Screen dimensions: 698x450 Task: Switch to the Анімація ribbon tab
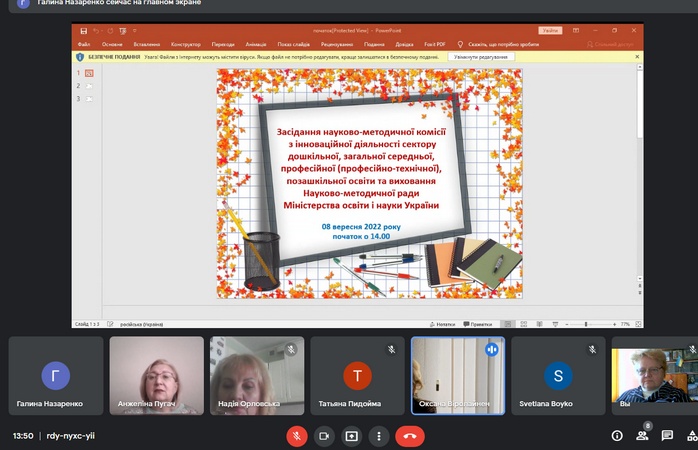click(x=255, y=45)
